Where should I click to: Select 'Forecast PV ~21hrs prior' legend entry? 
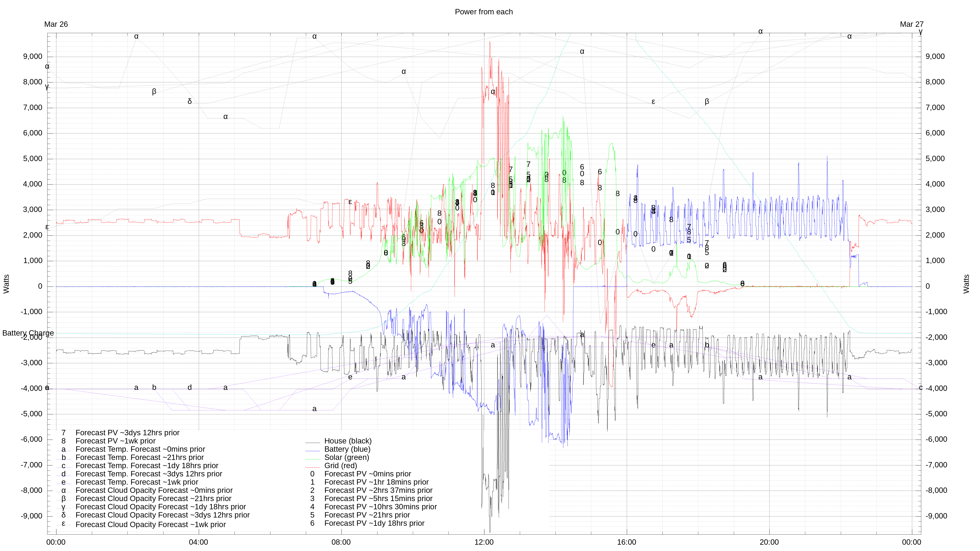click(367, 515)
